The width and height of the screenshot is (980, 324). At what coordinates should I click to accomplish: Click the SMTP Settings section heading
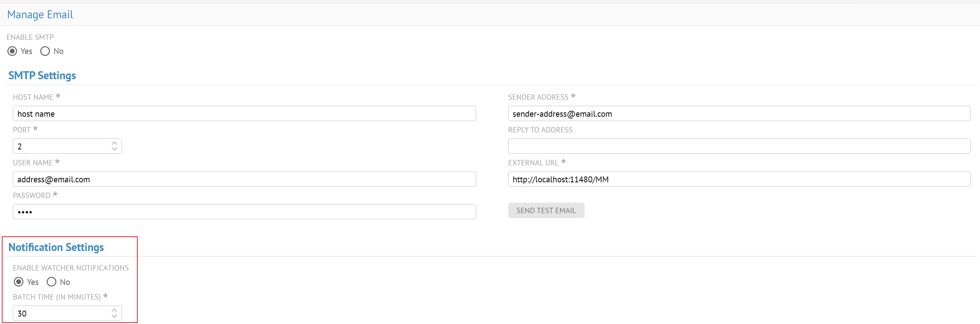click(42, 75)
